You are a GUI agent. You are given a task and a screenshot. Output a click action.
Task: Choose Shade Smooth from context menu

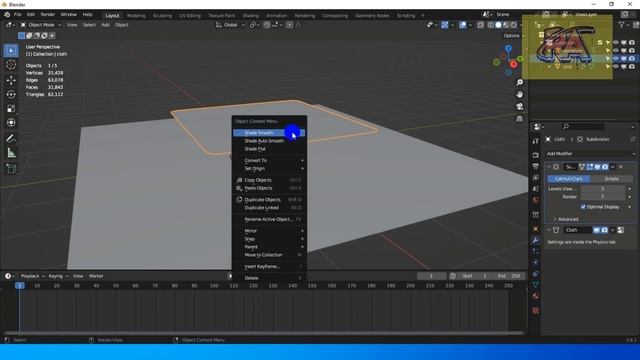269,133
